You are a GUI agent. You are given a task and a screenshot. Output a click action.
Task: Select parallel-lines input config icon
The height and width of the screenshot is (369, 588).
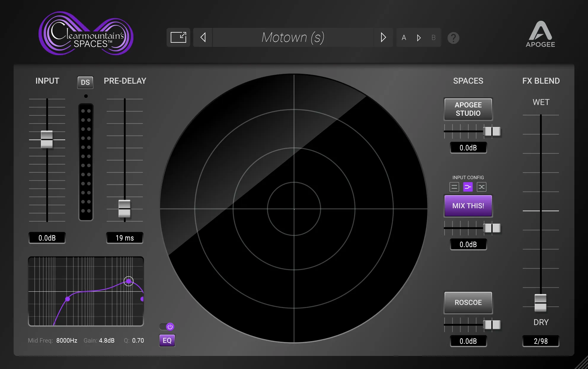(x=454, y=187)
